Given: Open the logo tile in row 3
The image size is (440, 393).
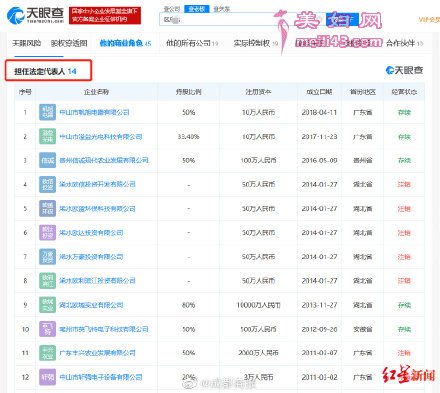Looking at the screenshot, I should click(x=47, y=160).
